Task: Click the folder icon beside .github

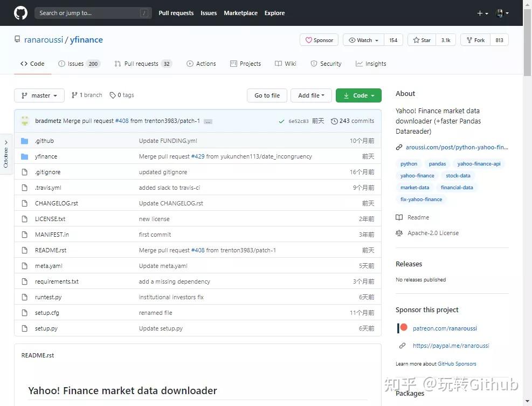Action: 24,141
